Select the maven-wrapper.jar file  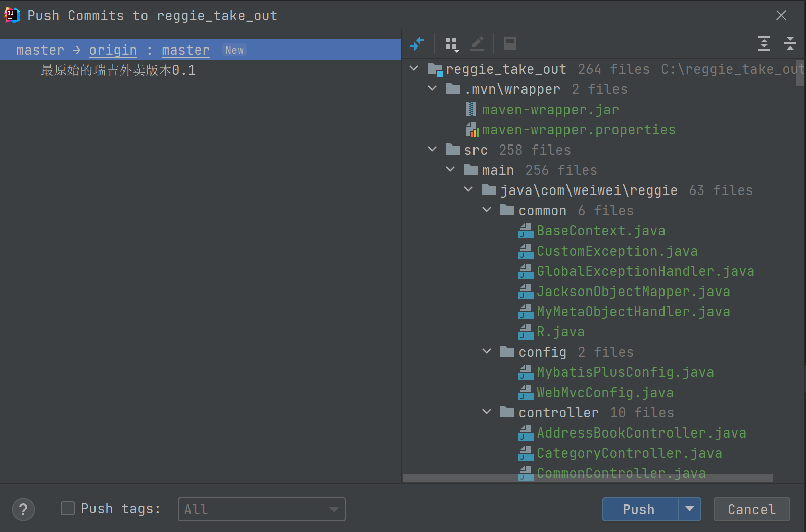click(x=550, y=110)
